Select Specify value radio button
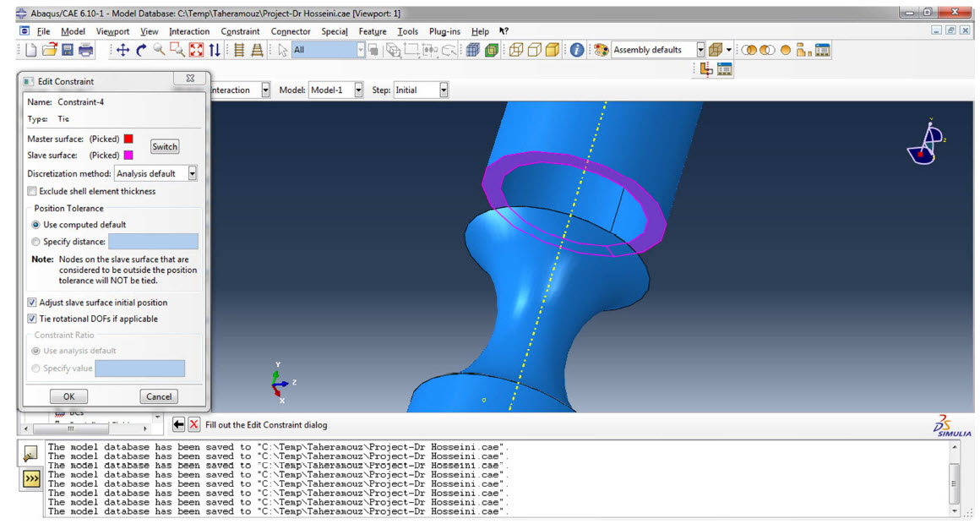Viewport: 980px width, 524px height. tap(35, 368)
